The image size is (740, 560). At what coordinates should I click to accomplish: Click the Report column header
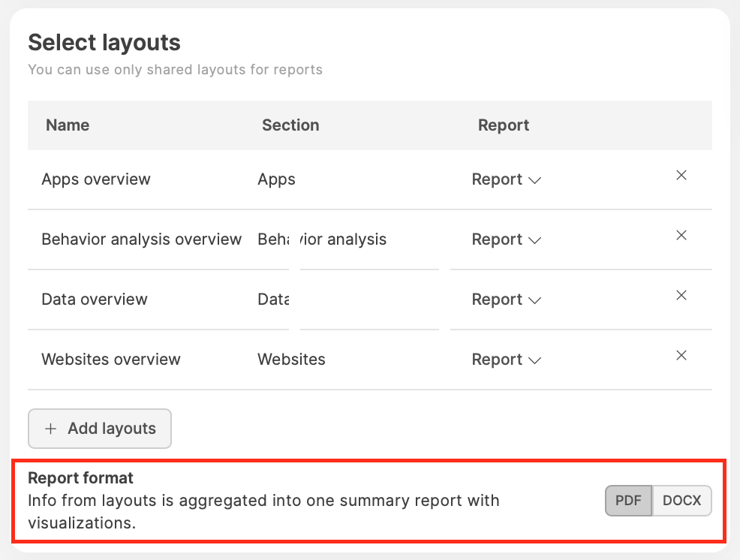(x=504, y=125)
